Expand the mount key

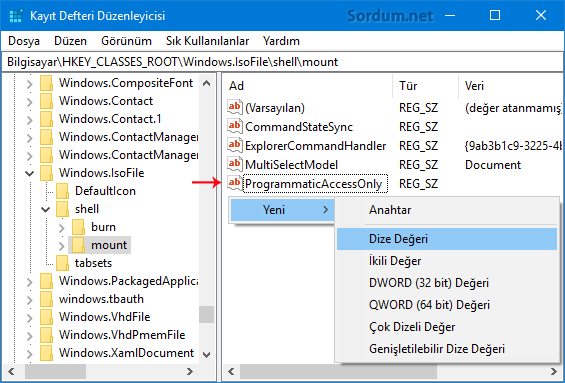62,246
